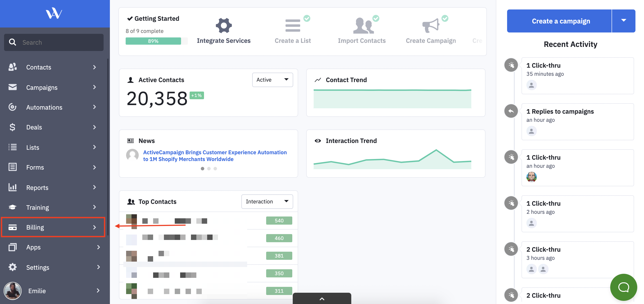Image resolution: width=644 pixels, height=304 pixels.
Task: Click the Create Campaign megaphone icon
Action: pos(431,25)
